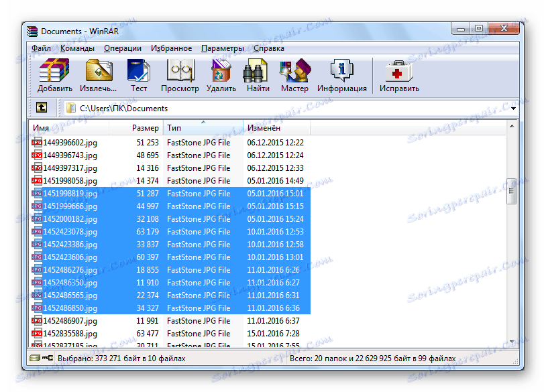
Task: Select file 1452486350.jpg
Action: [70, 282]
